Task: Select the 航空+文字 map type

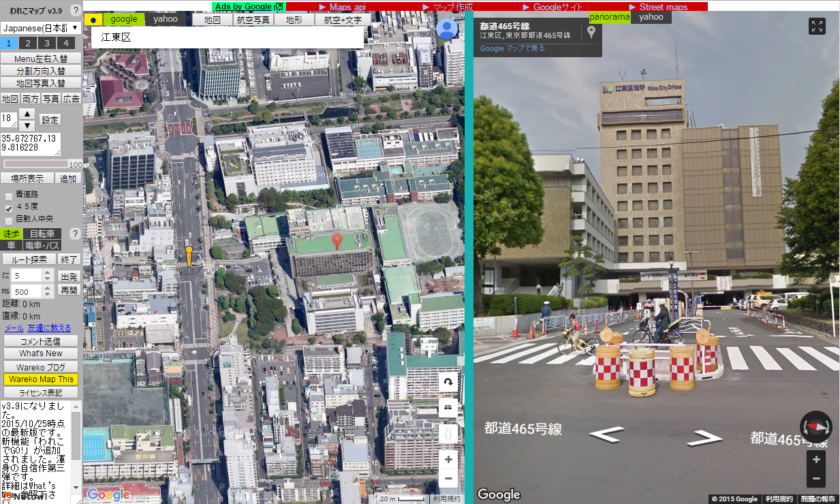Action: click(x=343, y=20)
